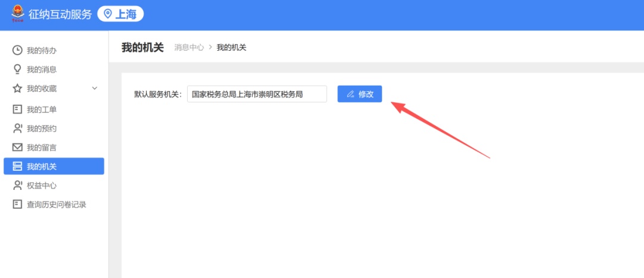The width and height of the screenshot is (644, 278).
Task: Click the tax emblem logo in header
Action: pos(18,14)
